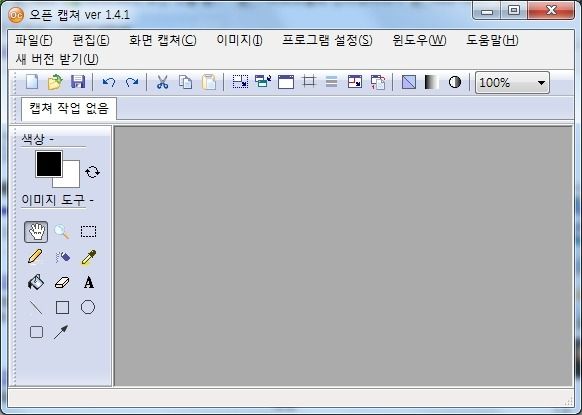Click the scroll capture lines icon
Screen dimensions: 582x415
tap(331, 82)
